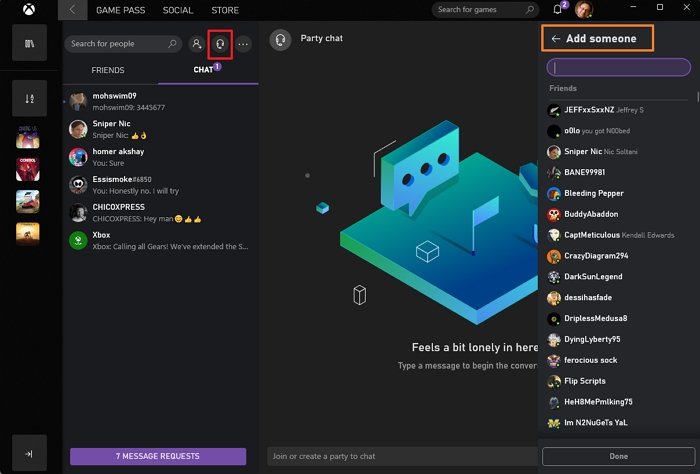Open chat with CHICOXPRESS
This screenshot has height=474, width=700.
click(x=161, y=212)
